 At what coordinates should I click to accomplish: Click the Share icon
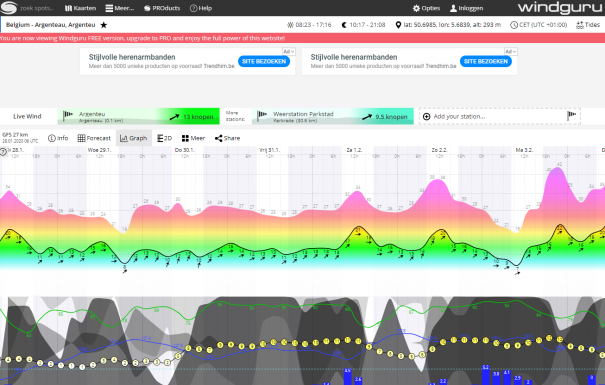coord(218,138)
